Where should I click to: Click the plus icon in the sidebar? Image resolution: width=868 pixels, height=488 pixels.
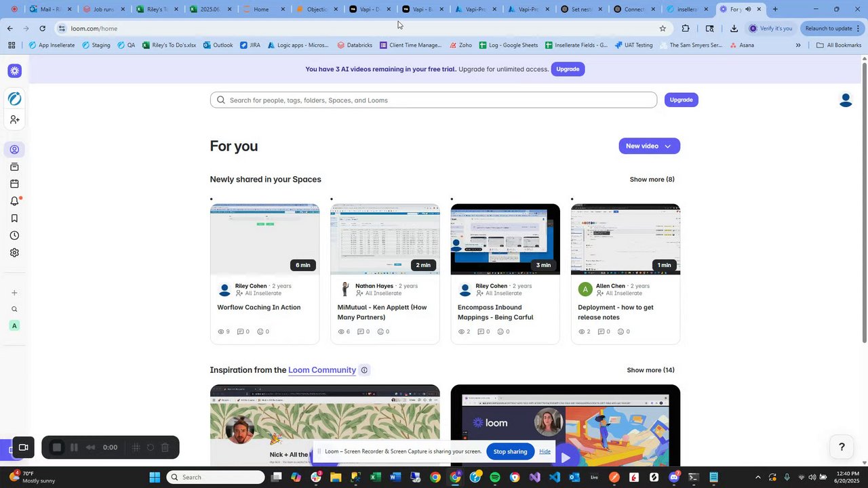click(x=14, y=293)
